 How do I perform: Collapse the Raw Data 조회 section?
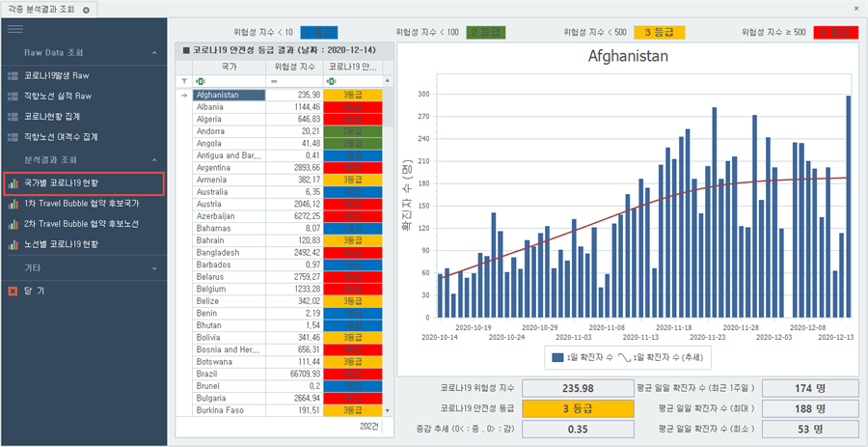[x=154, y=53]
